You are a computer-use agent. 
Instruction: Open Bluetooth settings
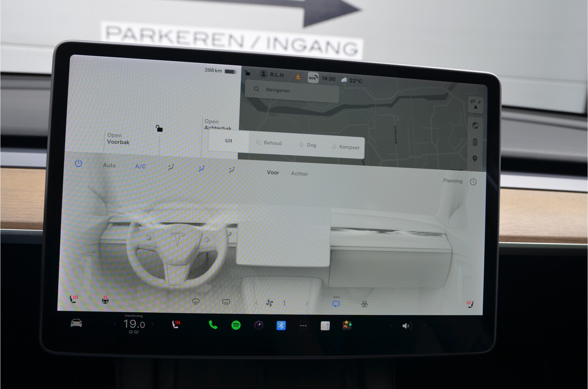(x=281, y=325)
